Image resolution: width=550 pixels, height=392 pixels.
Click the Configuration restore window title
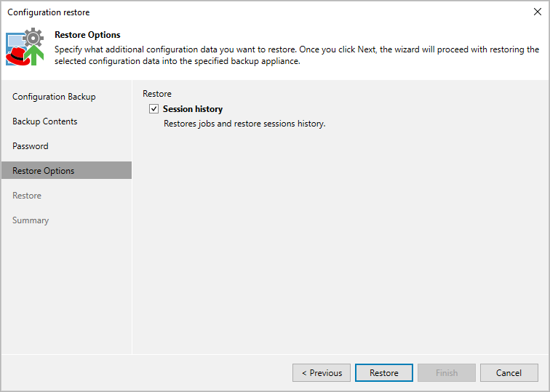[49, 12]
